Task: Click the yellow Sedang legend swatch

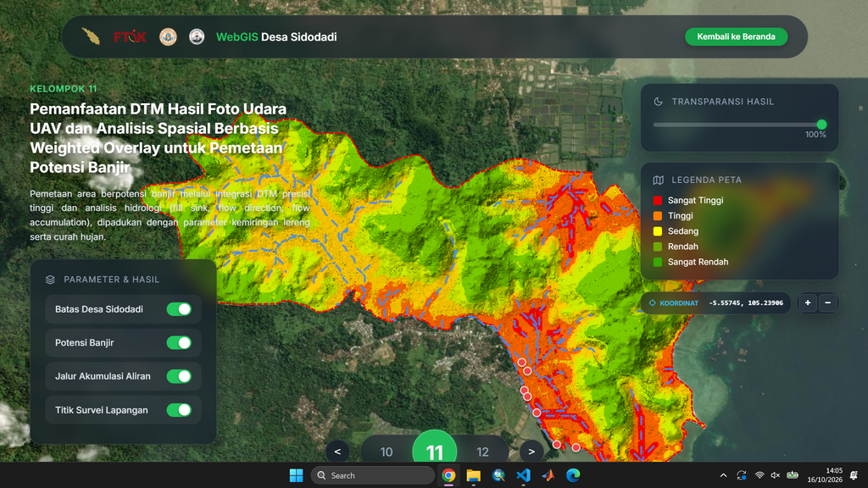Action: 658,231
